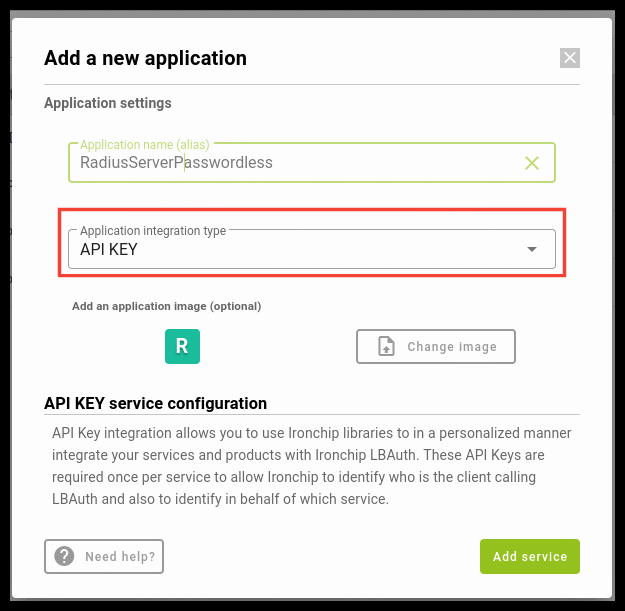Click the Application integration type label
Viewport: 625px width, 611px height.
[x=153, y=231]
